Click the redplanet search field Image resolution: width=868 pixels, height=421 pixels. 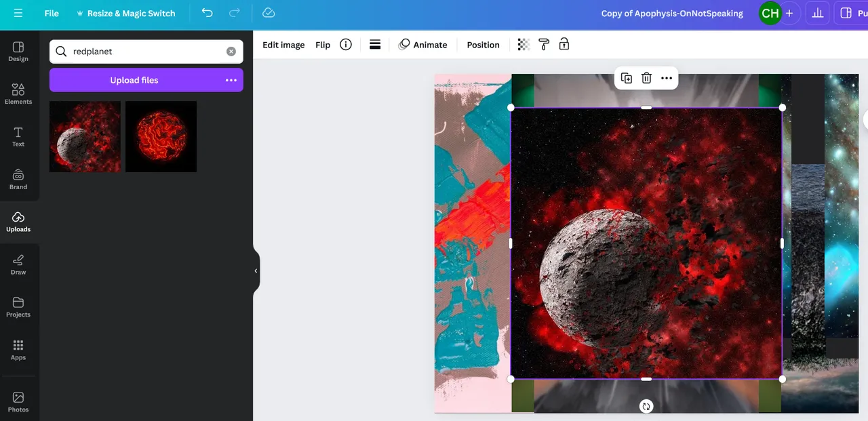(146, 52)
